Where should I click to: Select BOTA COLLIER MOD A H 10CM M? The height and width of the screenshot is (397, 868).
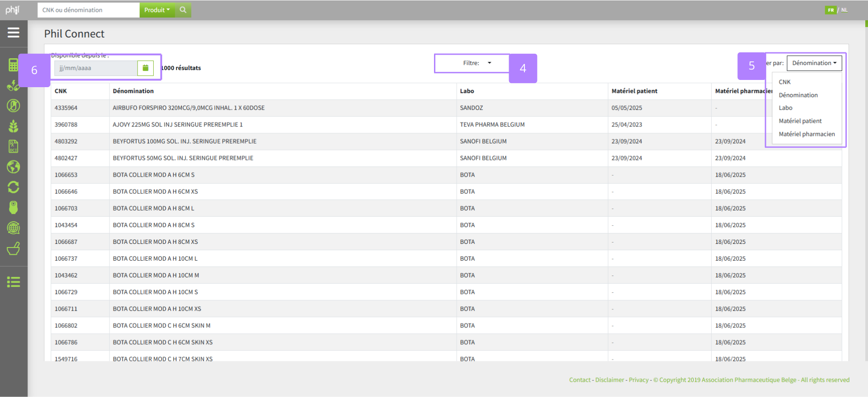156,275
